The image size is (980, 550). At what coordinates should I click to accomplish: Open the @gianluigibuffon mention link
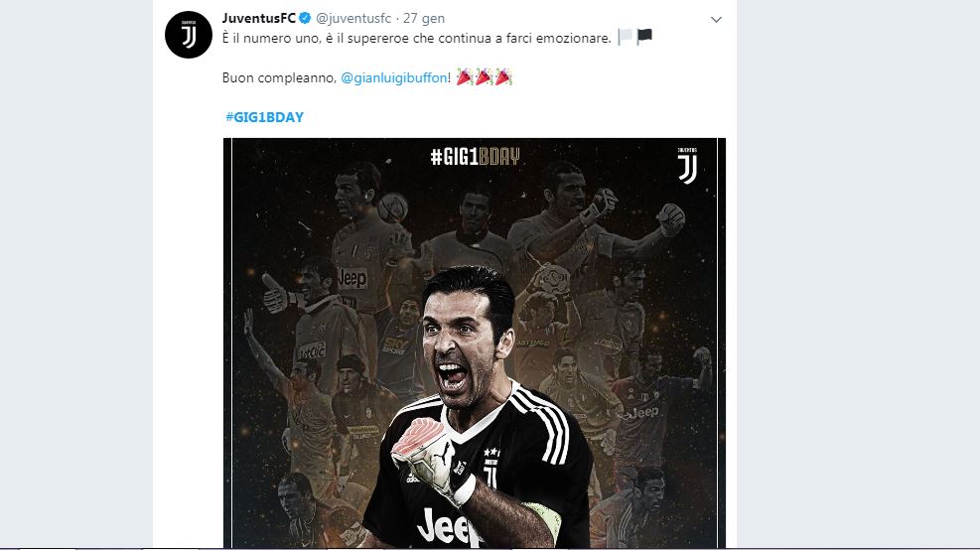pos(394,78)
